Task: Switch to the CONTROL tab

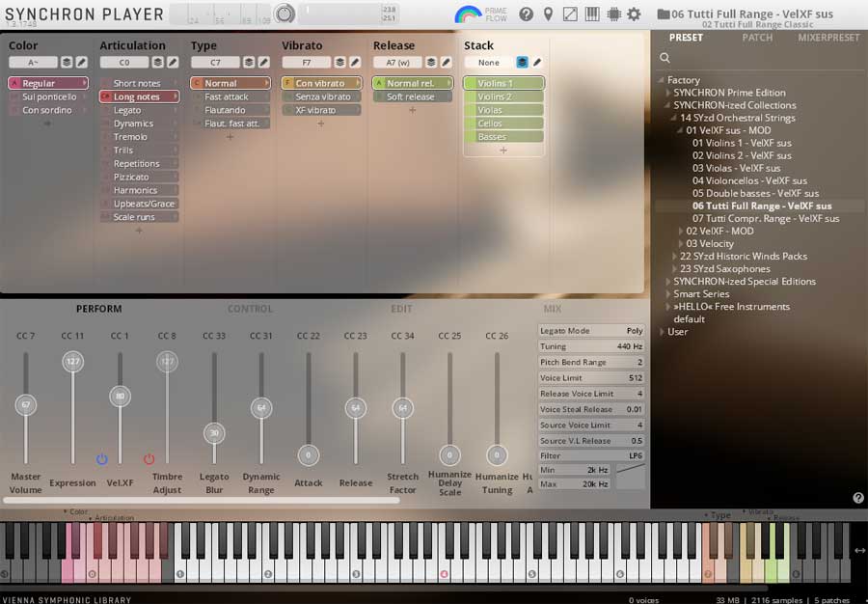Action: click(x=250, y=309)
